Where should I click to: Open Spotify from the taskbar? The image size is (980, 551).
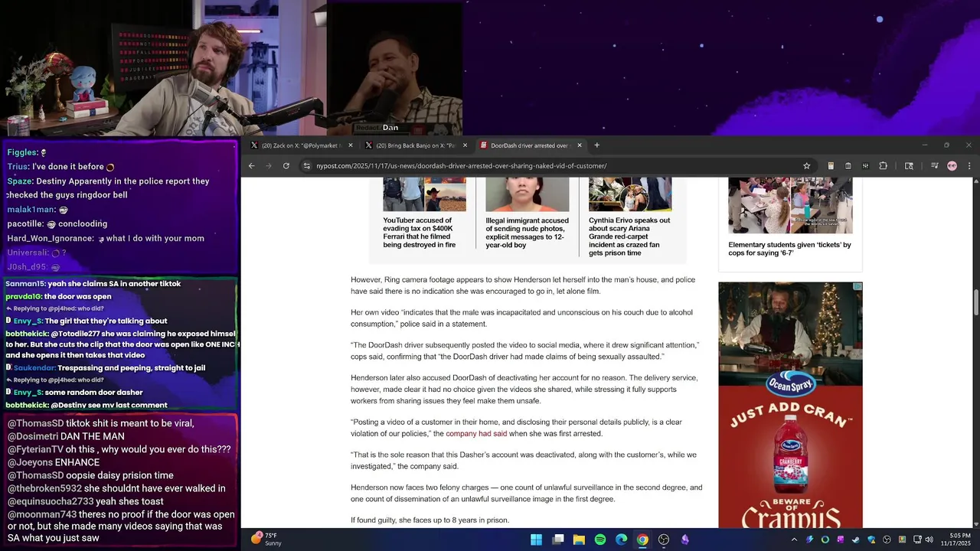(x=600, y=540)
